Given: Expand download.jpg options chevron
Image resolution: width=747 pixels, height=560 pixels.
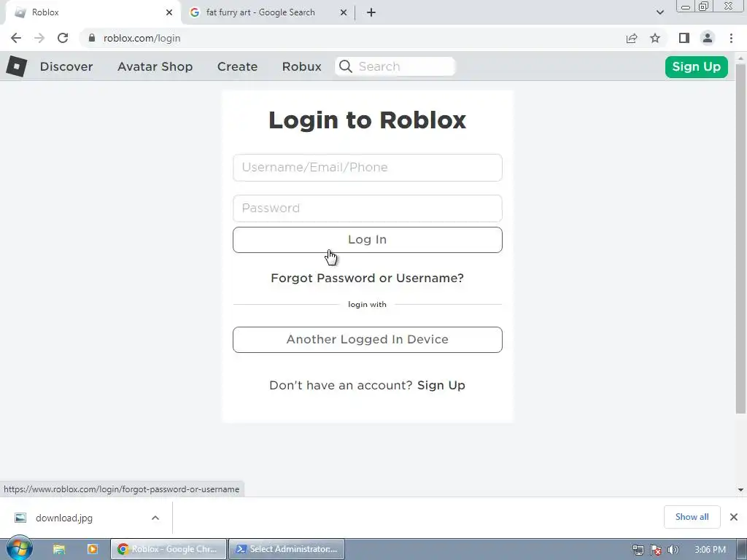Looking at the screenshot, I should coord(155,518).
